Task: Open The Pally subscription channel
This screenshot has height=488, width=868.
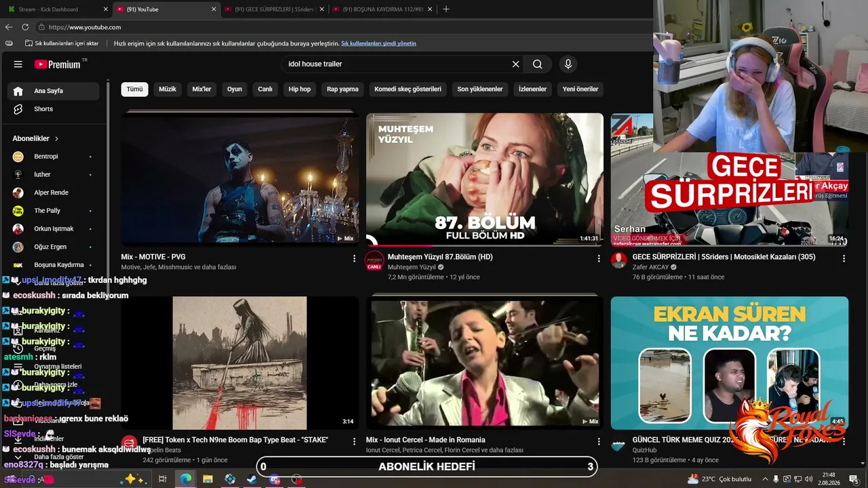Action: click(54, 211)
